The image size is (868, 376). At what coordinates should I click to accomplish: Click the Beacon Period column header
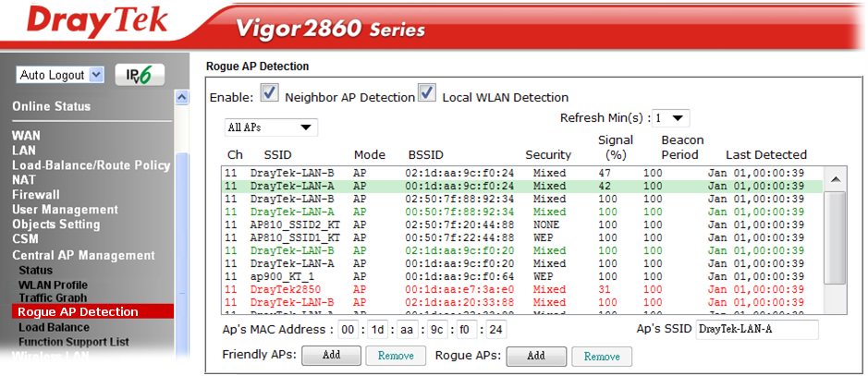point(682,148)
